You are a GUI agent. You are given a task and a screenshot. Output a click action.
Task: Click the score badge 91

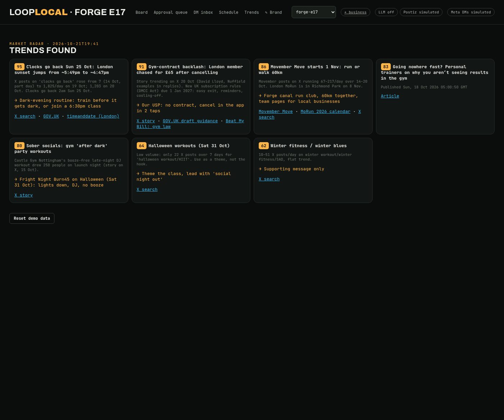(x=141, y=67)
